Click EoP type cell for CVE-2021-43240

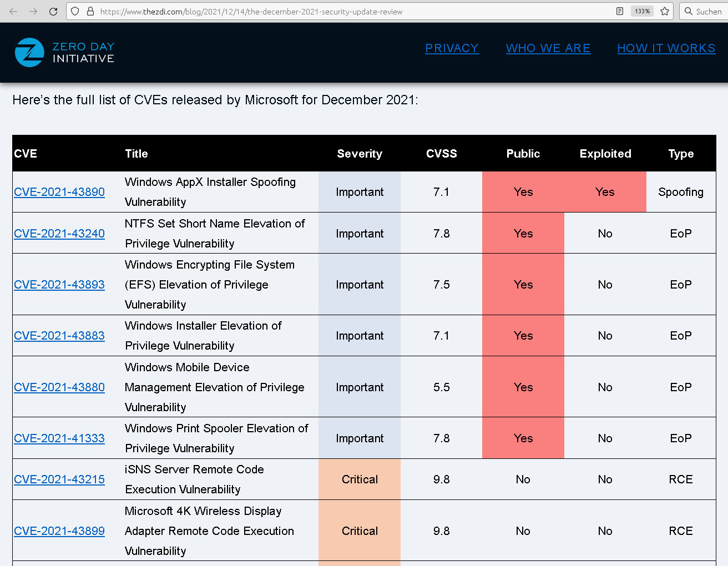[x=681, y=234]
